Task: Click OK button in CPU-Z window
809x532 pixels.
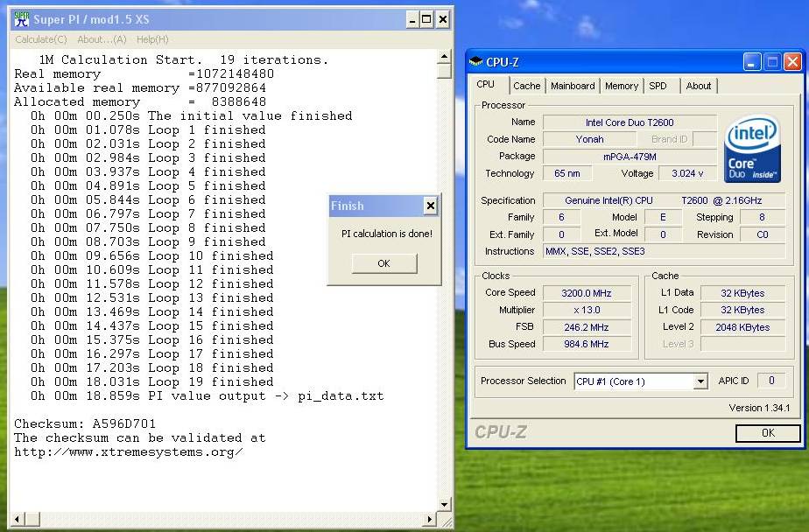Action: click(768, 433)
